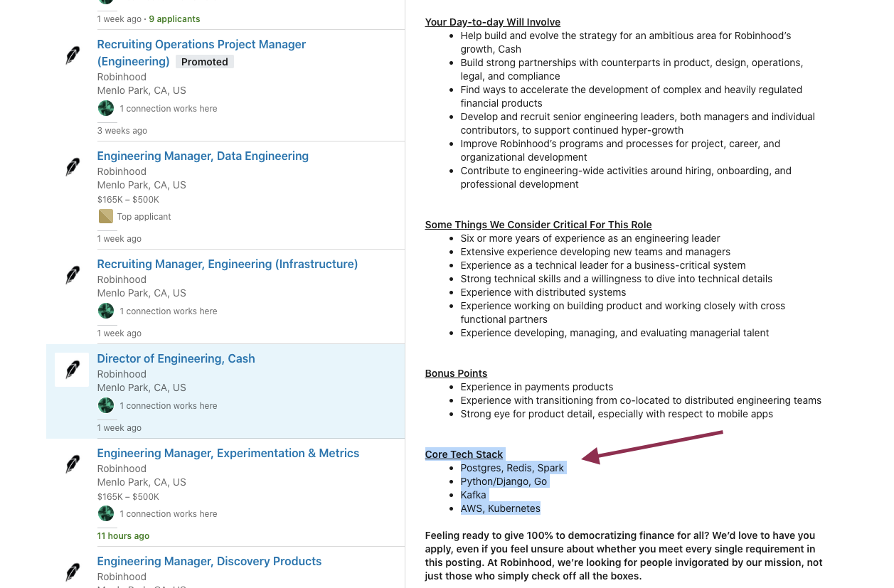
Task: Open Recruiting Manager, Engineering (Infrastructure) listing
Action: [228, 264]
